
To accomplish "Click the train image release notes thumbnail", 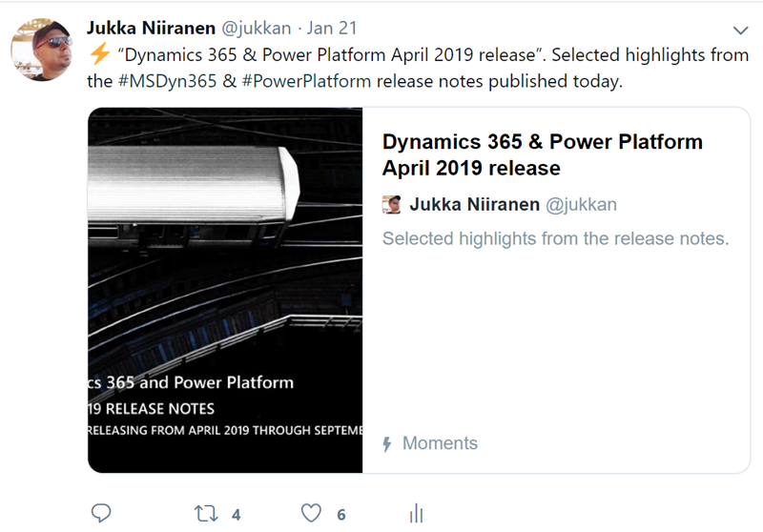I will click(x=225, y=290).
